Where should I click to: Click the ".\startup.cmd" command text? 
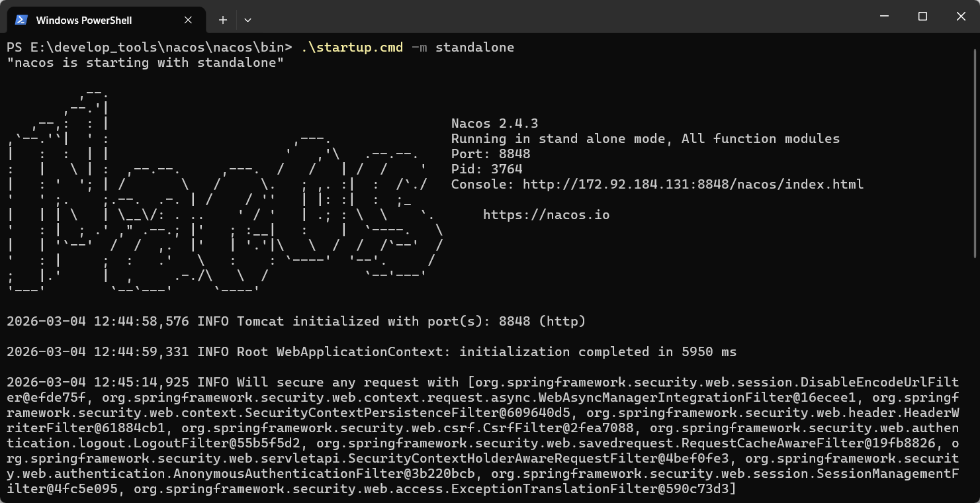(351, 47)
